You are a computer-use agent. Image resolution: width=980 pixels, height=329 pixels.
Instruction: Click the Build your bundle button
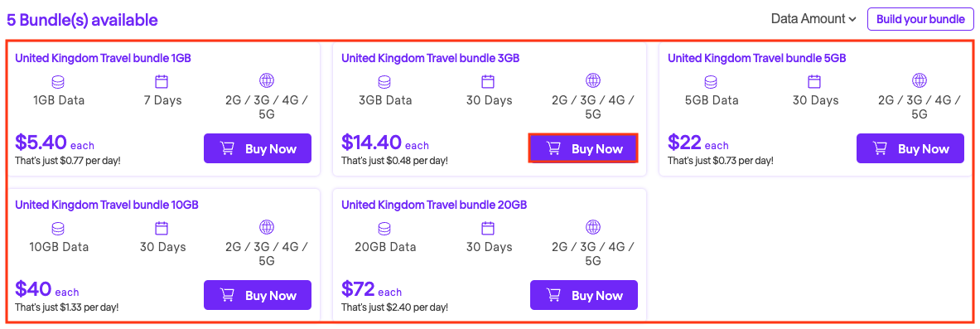[920, 19]
